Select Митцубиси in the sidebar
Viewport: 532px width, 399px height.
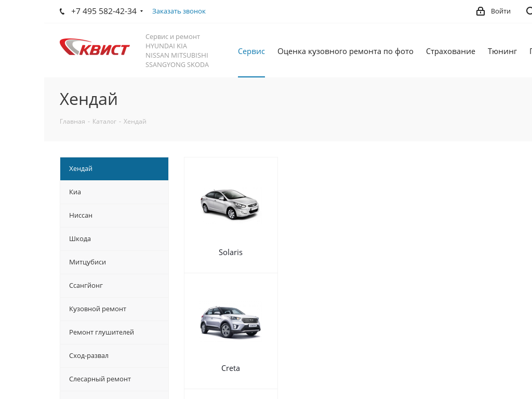114,262
